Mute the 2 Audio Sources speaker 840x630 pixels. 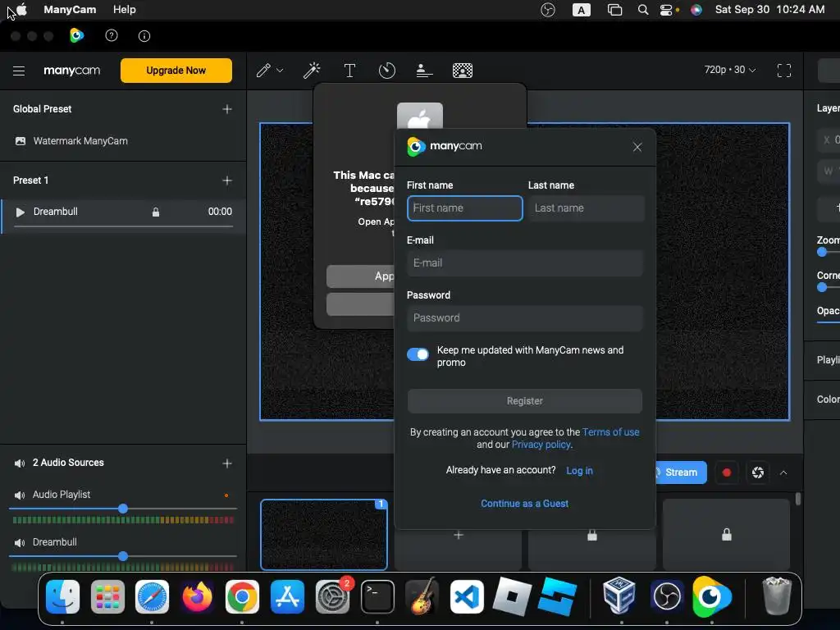20,463
